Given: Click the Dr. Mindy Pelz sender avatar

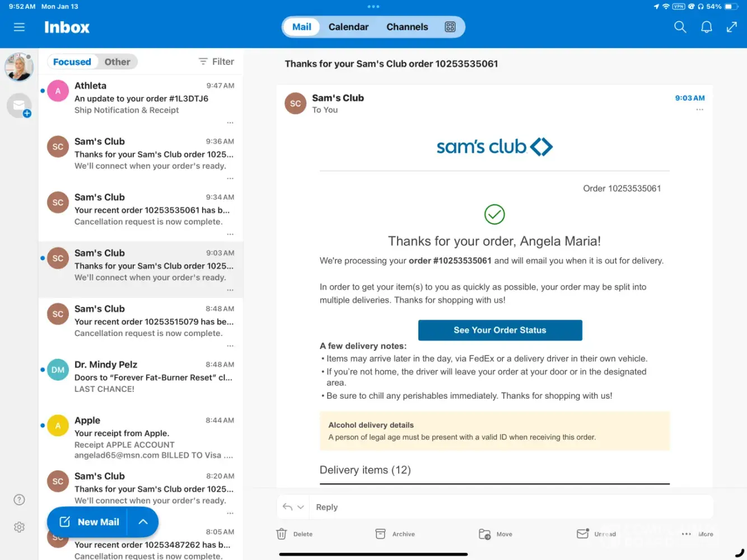Looking at the screenshot, I should pyautogui.click(x=58, y=370).
